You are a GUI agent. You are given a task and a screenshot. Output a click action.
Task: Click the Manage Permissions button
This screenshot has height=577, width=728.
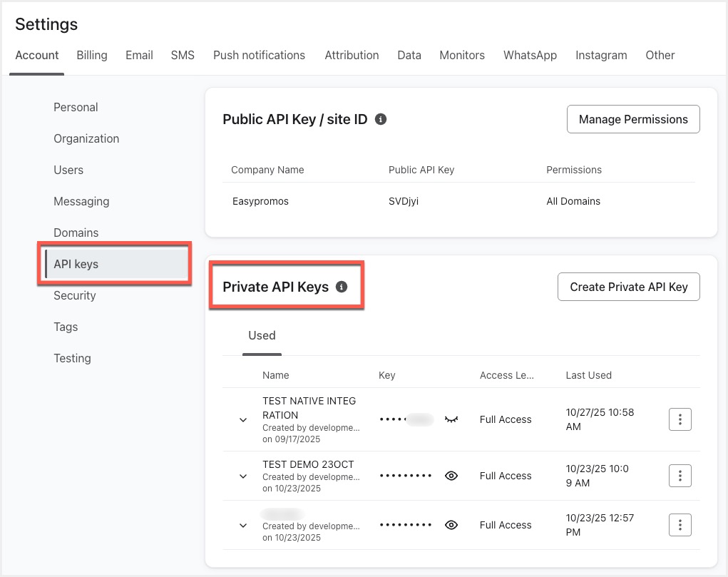(x=632, y=119)
